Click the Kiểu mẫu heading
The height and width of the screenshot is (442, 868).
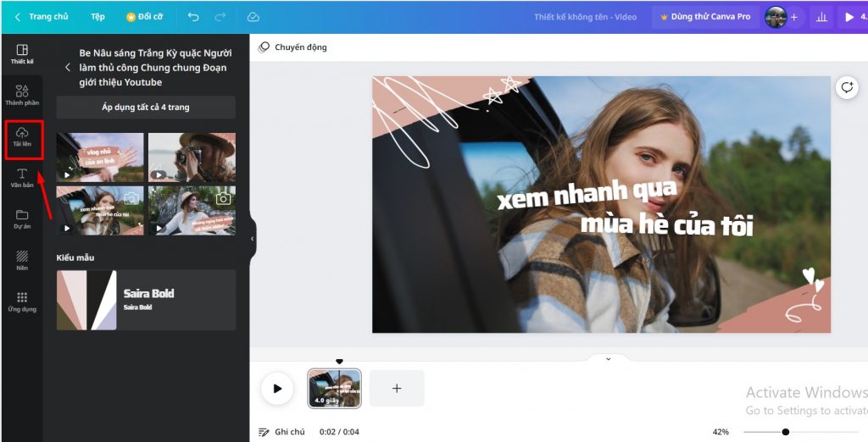click(x=75, y=257)
